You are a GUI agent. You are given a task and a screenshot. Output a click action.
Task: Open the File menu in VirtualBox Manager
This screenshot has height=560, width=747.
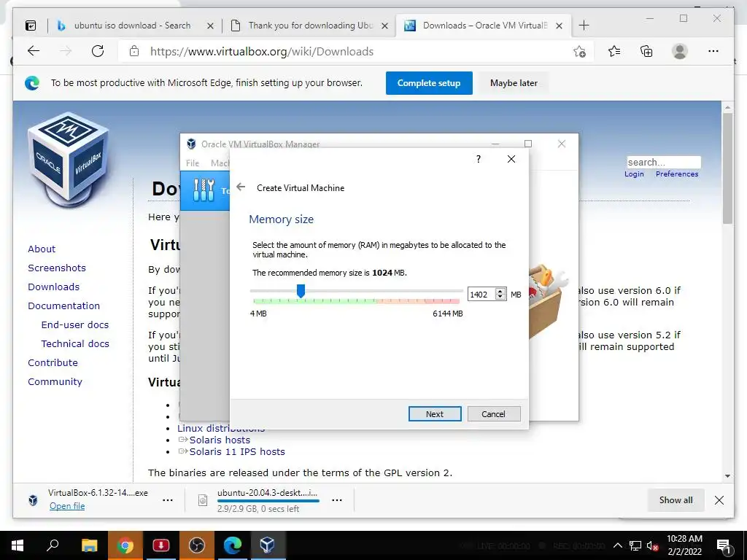[x=193, y=163]
